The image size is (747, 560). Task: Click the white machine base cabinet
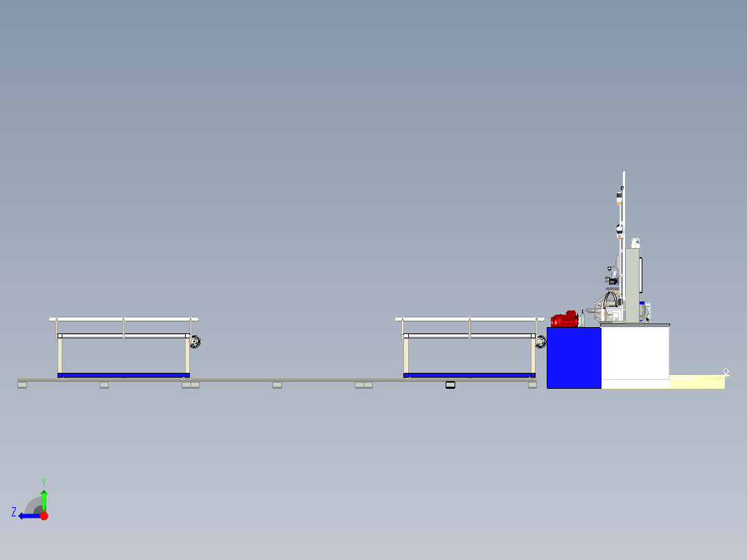(634, 355)
